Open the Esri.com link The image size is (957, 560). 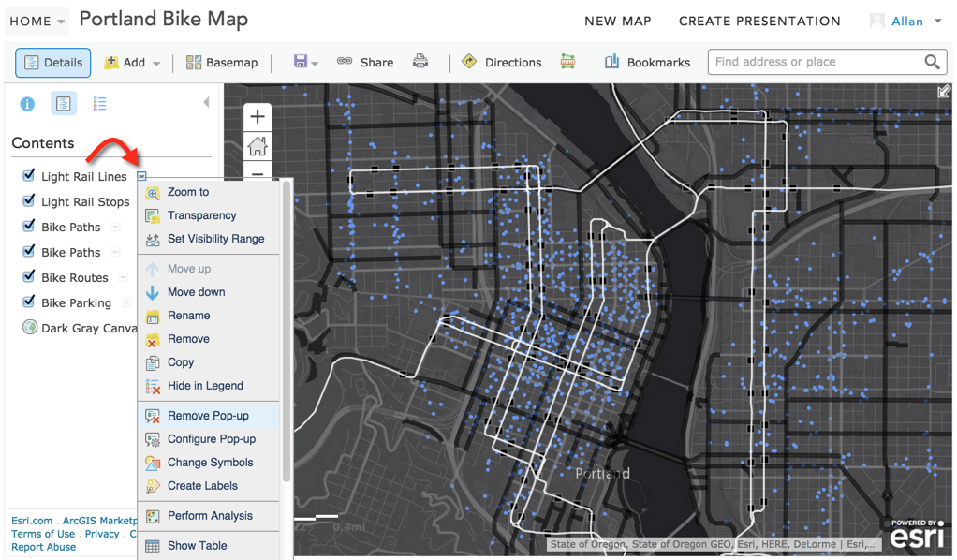coord(32,521)
